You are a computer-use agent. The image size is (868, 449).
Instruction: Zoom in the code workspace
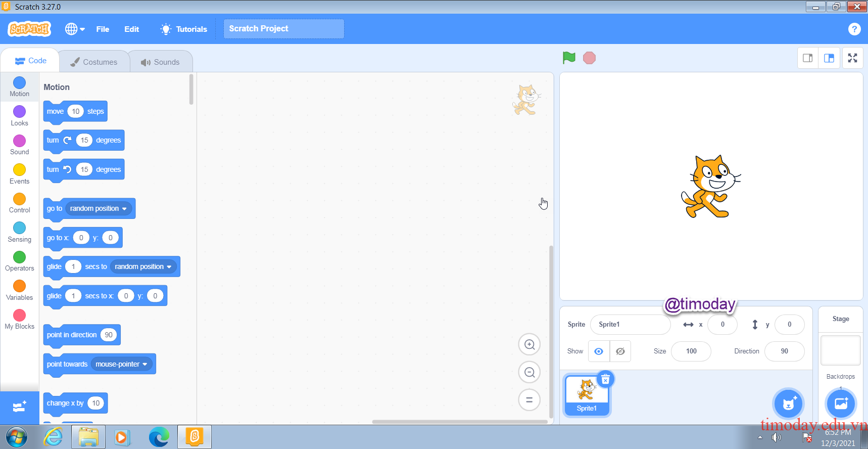(529, 344)
